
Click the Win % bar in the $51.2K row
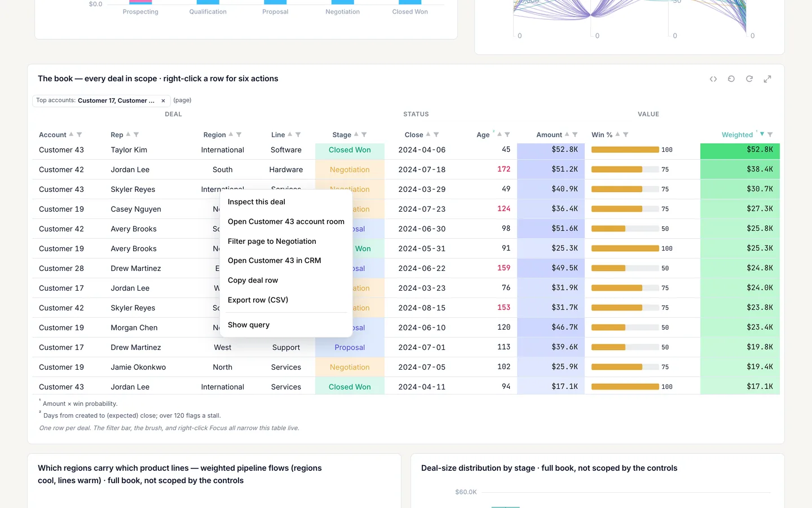[625, 169]
